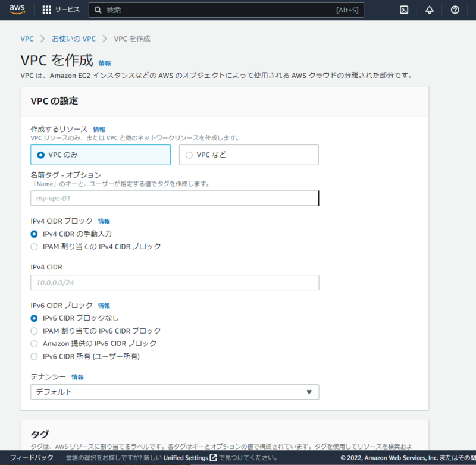Click the Unified Settings external link icon

pos(214,458)
